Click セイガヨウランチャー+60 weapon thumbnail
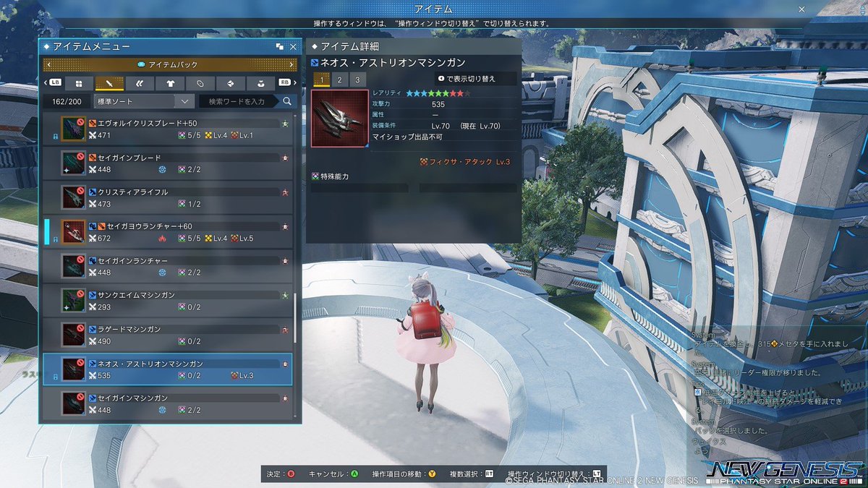The image size is (868, 488). (74, 232)
